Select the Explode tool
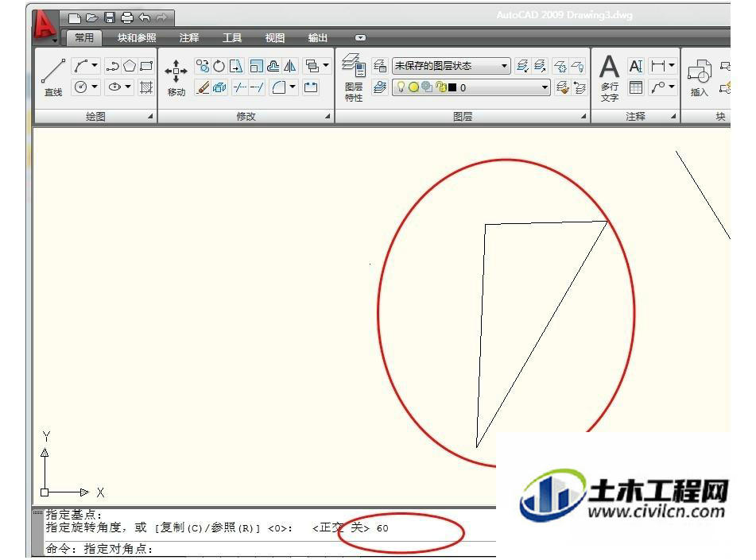The height and width of the screenshot is (560, 756). 219,87
